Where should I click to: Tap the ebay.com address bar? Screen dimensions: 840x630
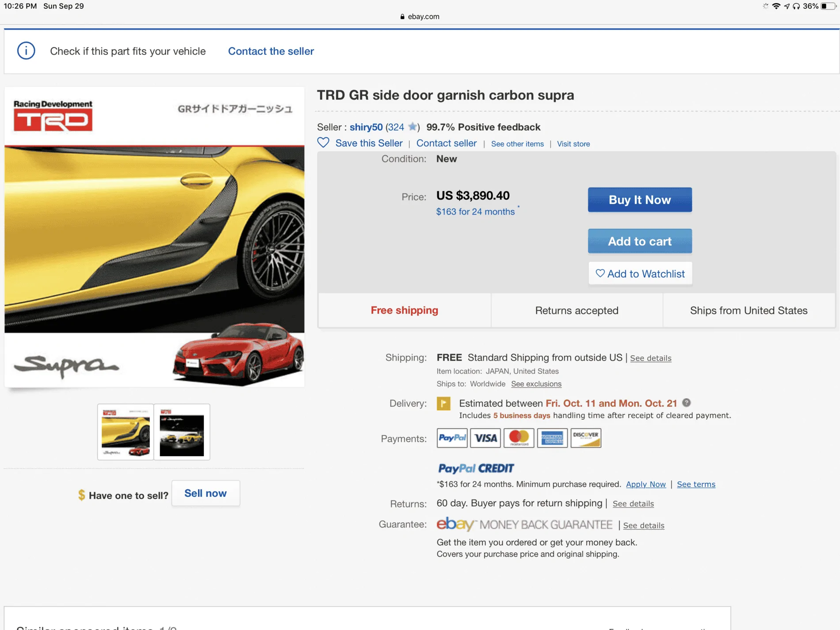tap(420, 17)
